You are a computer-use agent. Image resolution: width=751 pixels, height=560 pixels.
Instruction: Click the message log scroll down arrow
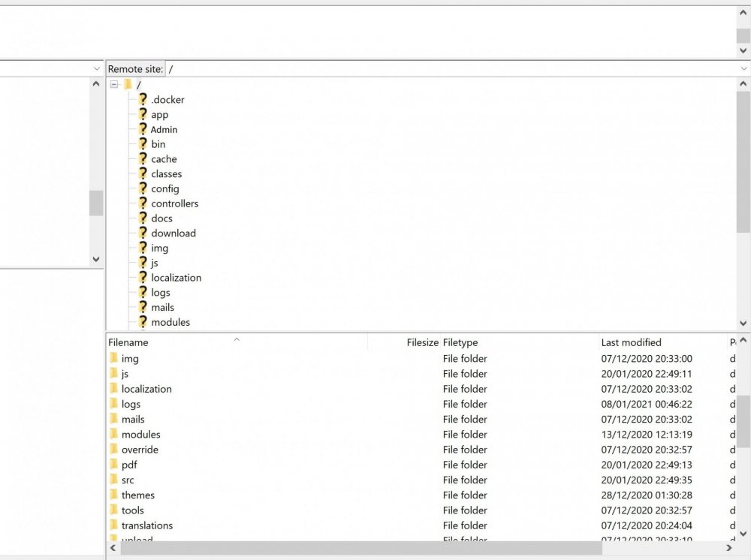point(743,50)
